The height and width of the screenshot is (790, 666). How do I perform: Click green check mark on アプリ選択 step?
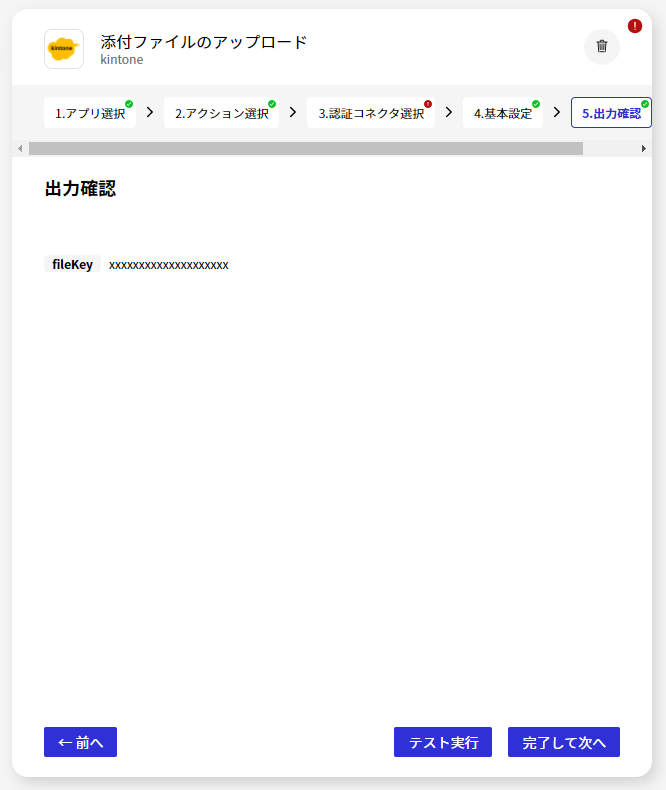[x=129, y=104]
